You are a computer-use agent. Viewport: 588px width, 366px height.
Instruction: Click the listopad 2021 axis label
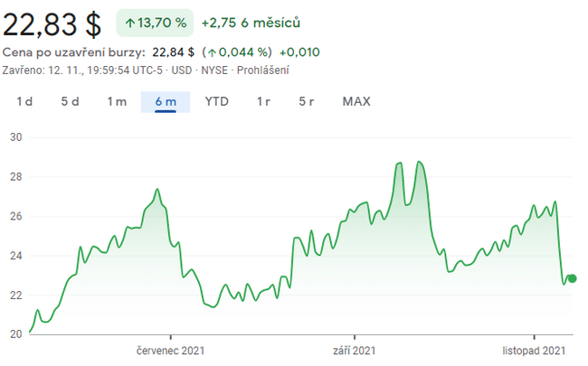tap(535, 350)
